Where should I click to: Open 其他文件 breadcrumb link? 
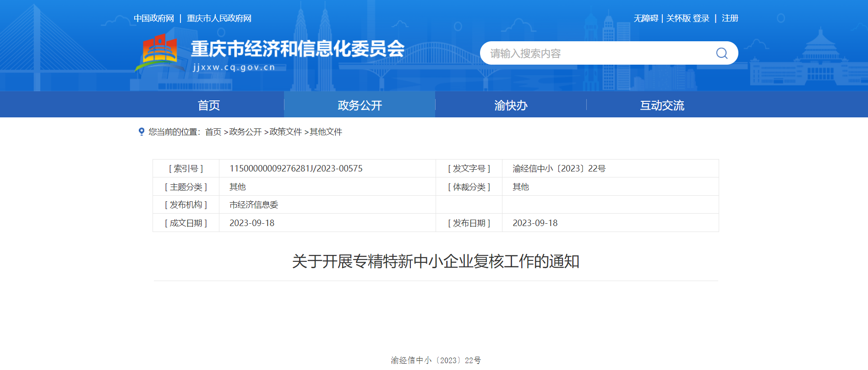326,132
